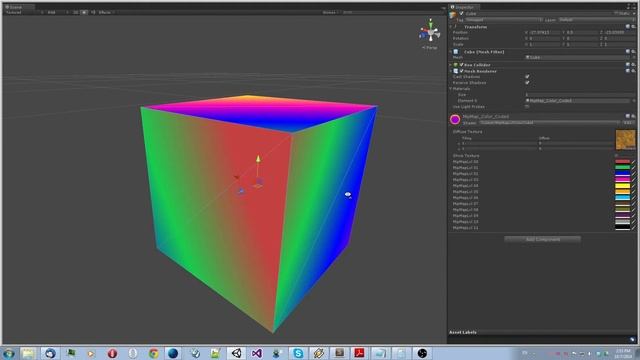This screenshot has width=640, height=360.
Task: Enable Use Light Probes checkbox
Action: pos(527,107)
